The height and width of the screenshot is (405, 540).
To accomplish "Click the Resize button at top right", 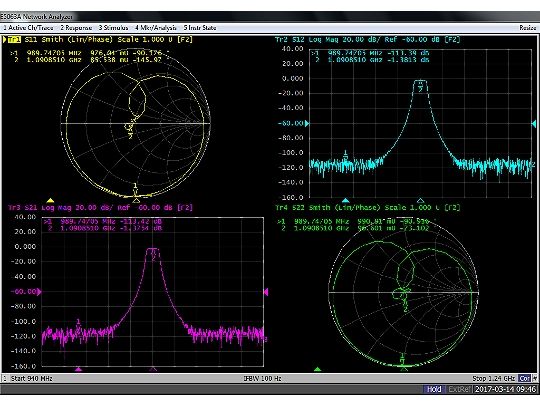I will [528, 28].
